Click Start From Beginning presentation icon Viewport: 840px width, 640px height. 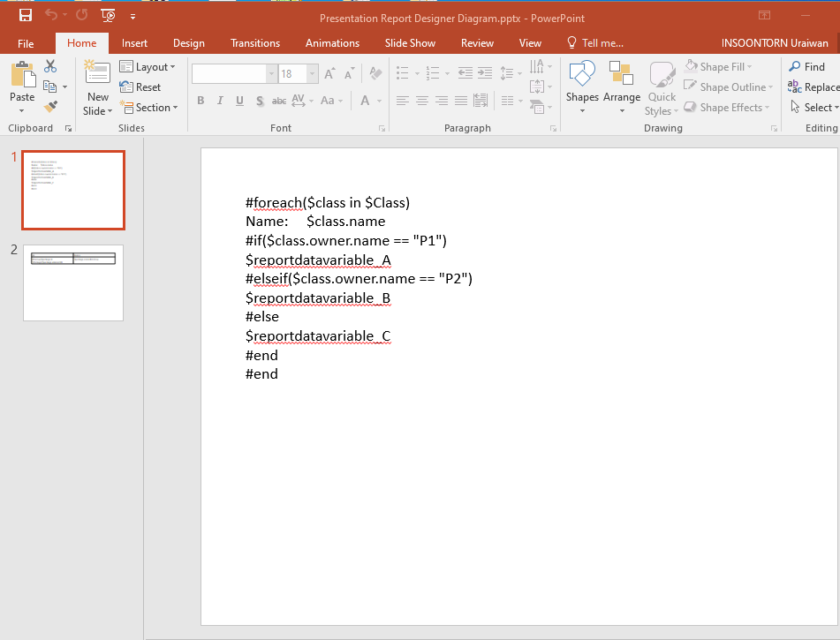click(108, 15)
